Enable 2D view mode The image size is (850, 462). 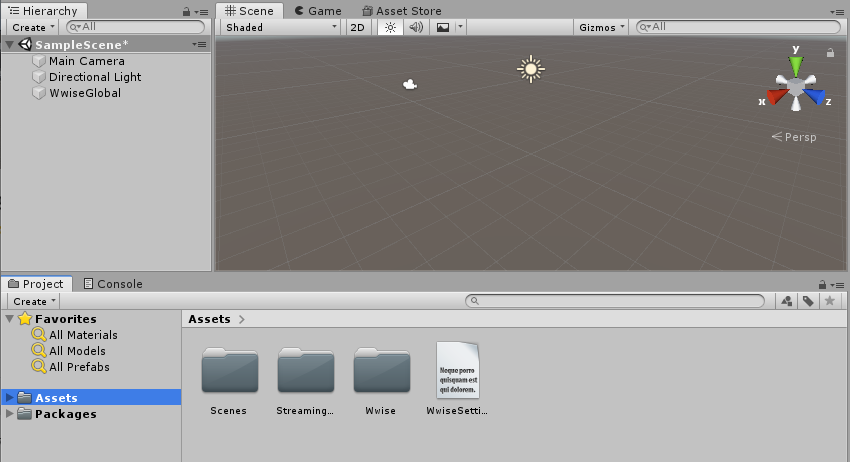pyautogui.click(x=357, y=27)
